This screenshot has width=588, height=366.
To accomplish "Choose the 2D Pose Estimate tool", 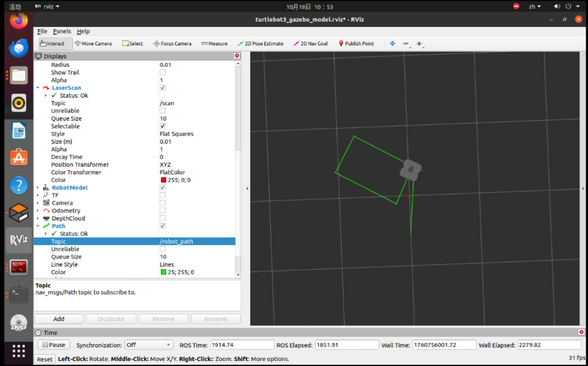I will [260, 44].
